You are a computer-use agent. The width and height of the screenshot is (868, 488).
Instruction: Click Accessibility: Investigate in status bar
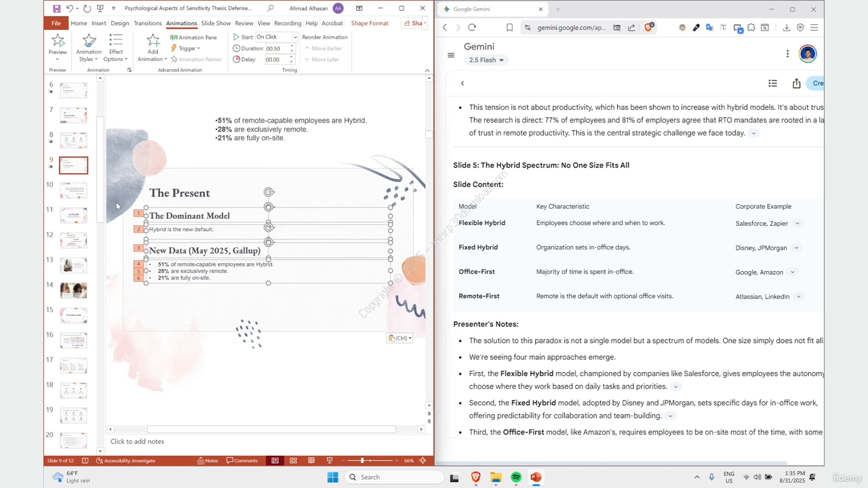point(126,461)
